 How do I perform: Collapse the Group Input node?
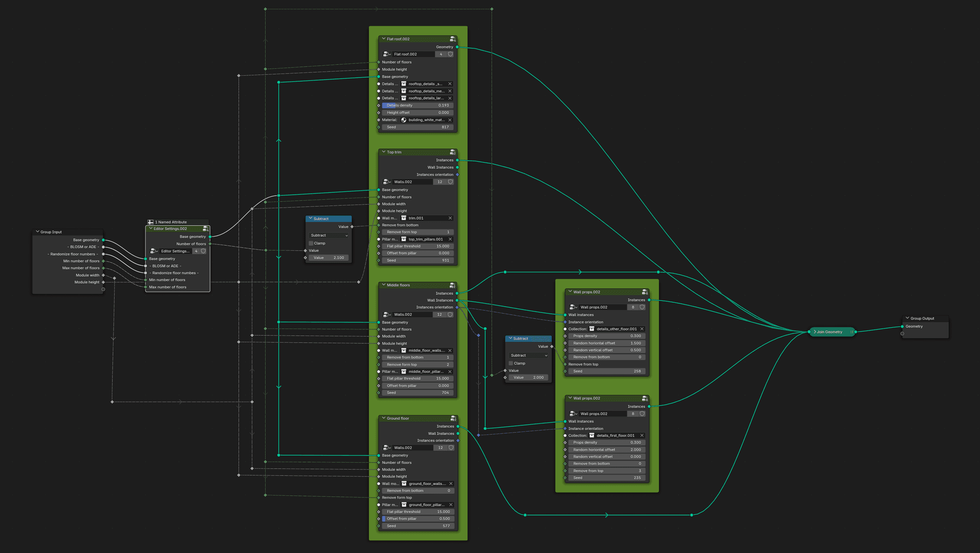[x=37, y=232]
